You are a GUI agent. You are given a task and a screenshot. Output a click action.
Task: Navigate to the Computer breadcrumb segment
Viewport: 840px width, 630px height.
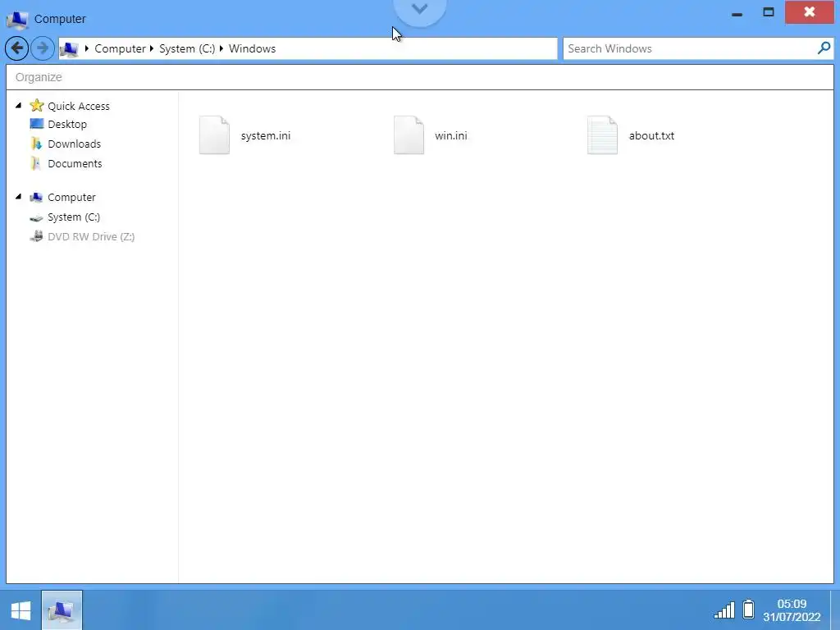click(x=120, y=48)
